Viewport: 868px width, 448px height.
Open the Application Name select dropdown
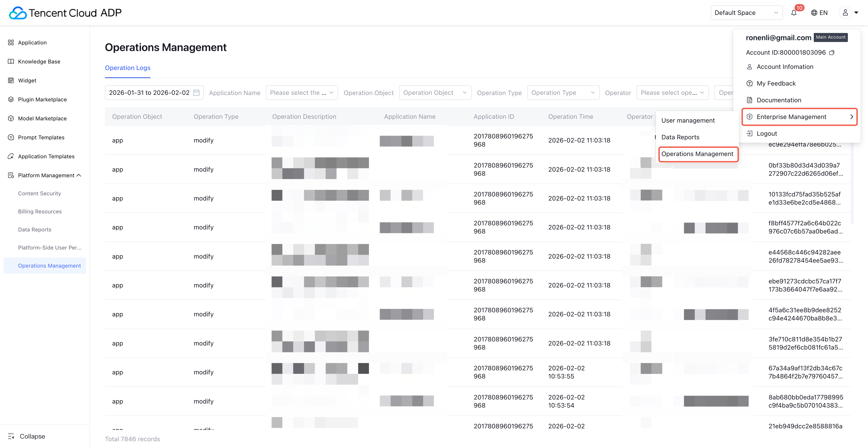coord(301,93)
